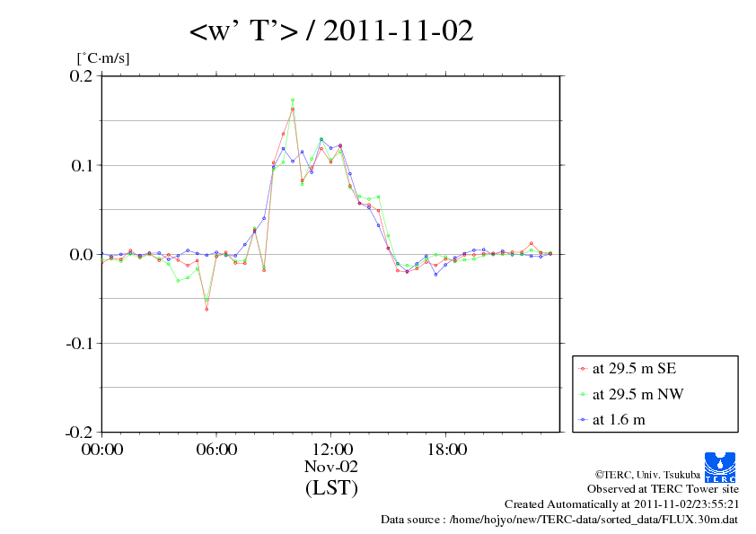Click the "at 29.5 m NW" legend entry
The height and width of the screenshot is (534, 756).
pos(637,394)
